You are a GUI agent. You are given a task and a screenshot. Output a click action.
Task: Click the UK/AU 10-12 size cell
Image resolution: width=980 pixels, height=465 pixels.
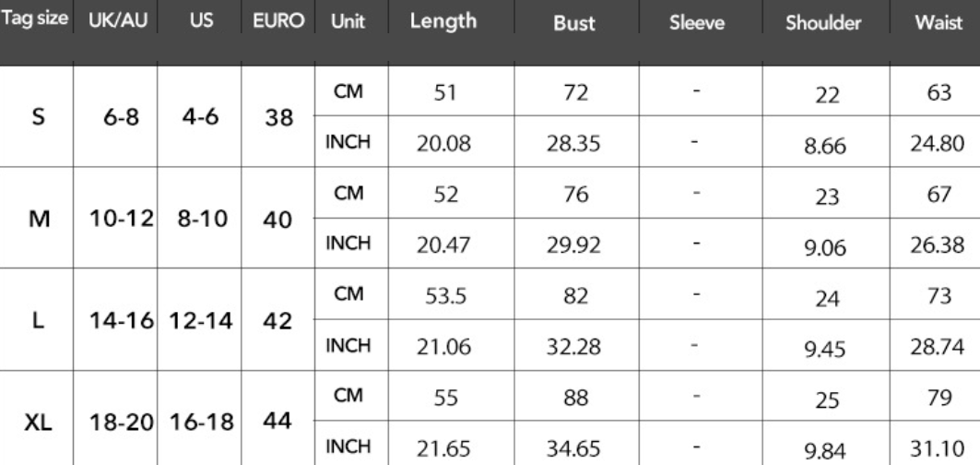click(122, 219)
